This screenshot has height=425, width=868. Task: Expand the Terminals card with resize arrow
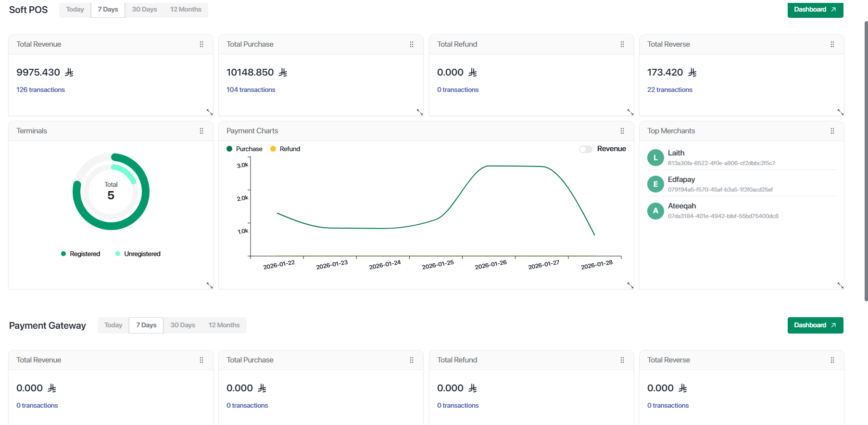[210, 285]
